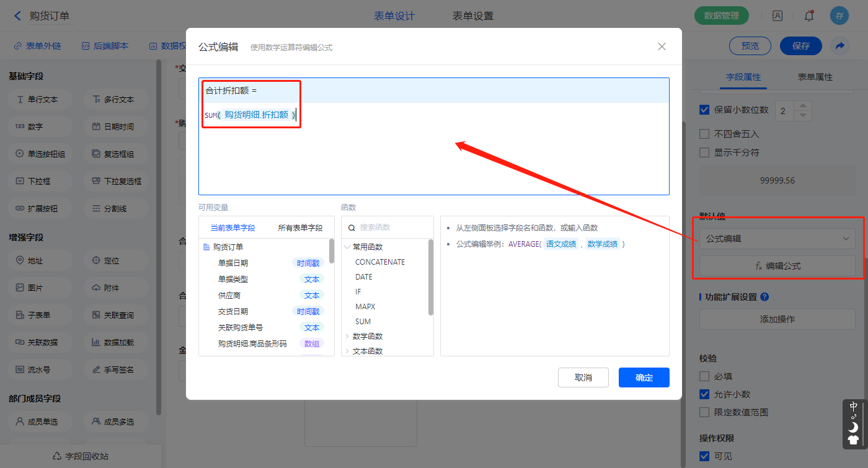Click the back arrow beside 购货订单
868x468 pixels.
point(17,16)
